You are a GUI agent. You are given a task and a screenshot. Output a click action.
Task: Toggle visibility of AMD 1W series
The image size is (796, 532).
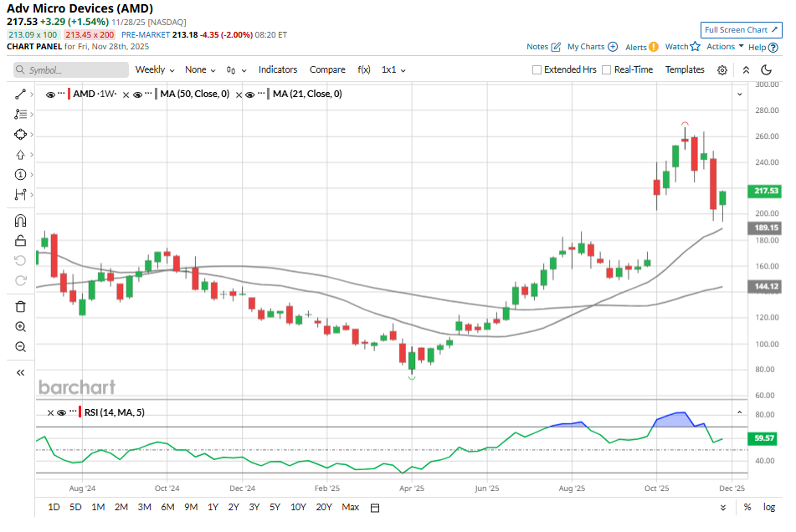50,95
